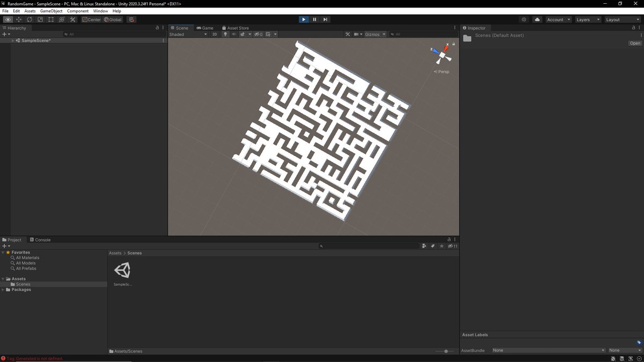Switch to the Console tab
The width and height of the screenshot is (644, 362).
40,240
